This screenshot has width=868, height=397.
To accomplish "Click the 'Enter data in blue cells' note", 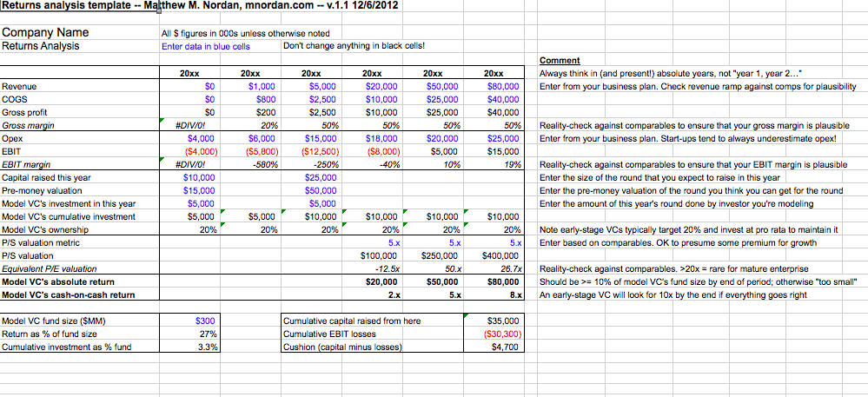I will 205,47.
